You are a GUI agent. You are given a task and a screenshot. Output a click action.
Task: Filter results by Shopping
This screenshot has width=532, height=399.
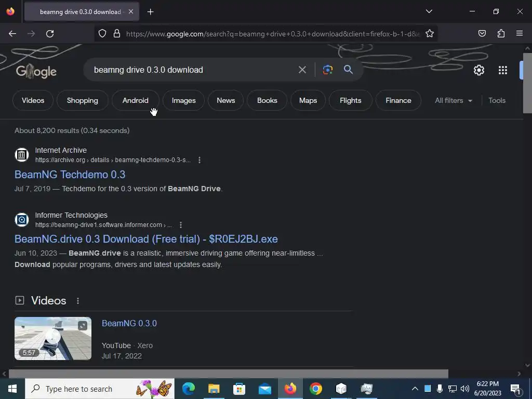tap(83, 100)
